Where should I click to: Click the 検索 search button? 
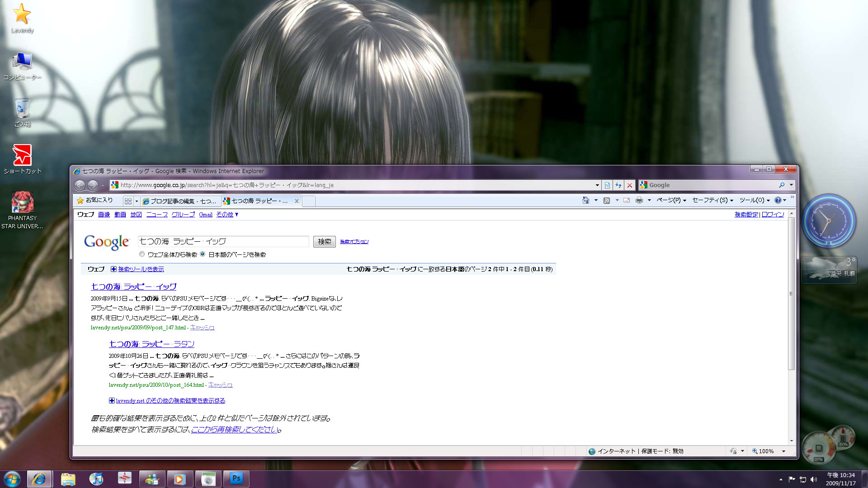[x=325, y=242]
